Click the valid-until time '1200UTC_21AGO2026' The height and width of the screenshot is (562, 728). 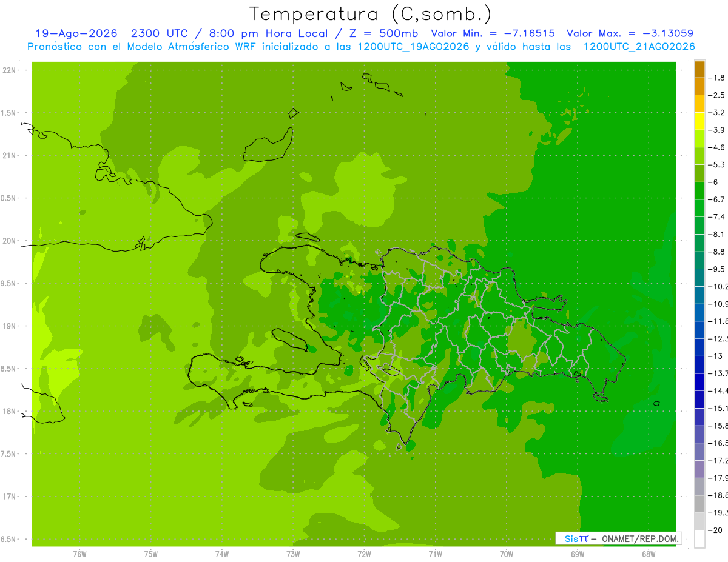pos(639,47)
